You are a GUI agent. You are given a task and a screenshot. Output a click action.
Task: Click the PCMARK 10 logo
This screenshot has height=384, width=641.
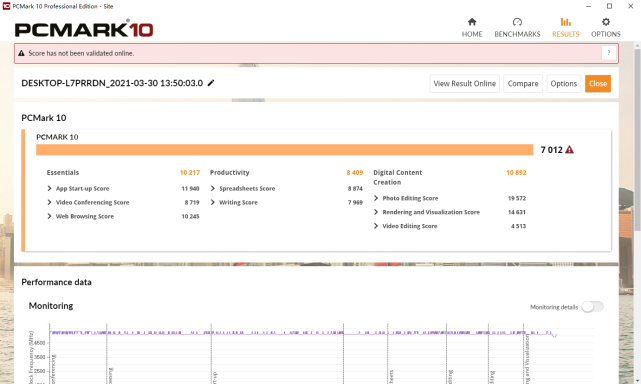click(84, 29)
